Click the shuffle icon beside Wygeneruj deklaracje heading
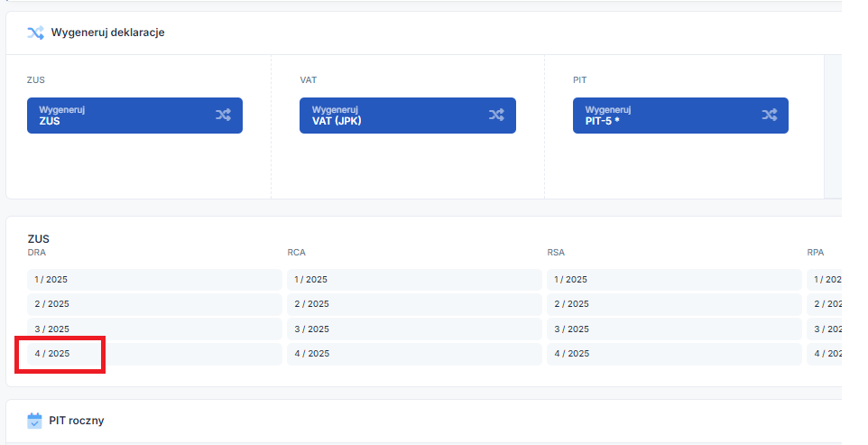 35,32
